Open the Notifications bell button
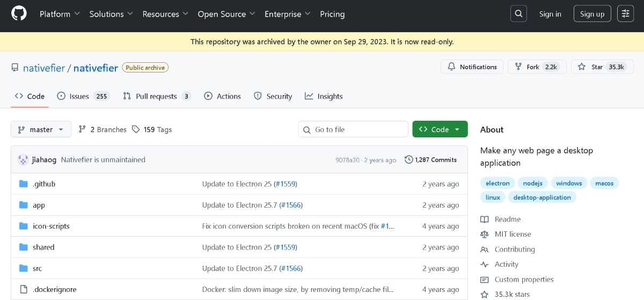The width and height of the screenshot is (644, 300). click(x=472, y=67)
